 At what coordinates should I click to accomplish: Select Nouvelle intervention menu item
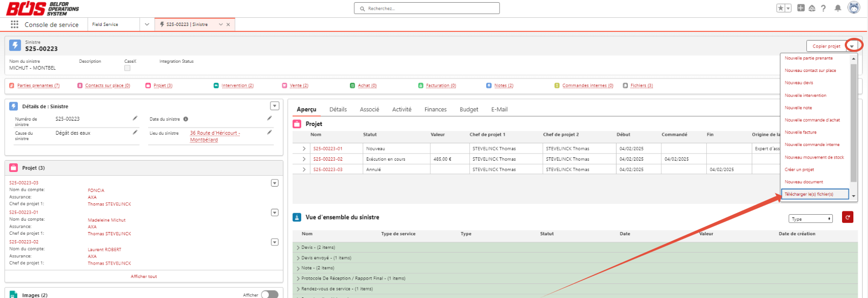pyautogui.click(x=805, y=95)
